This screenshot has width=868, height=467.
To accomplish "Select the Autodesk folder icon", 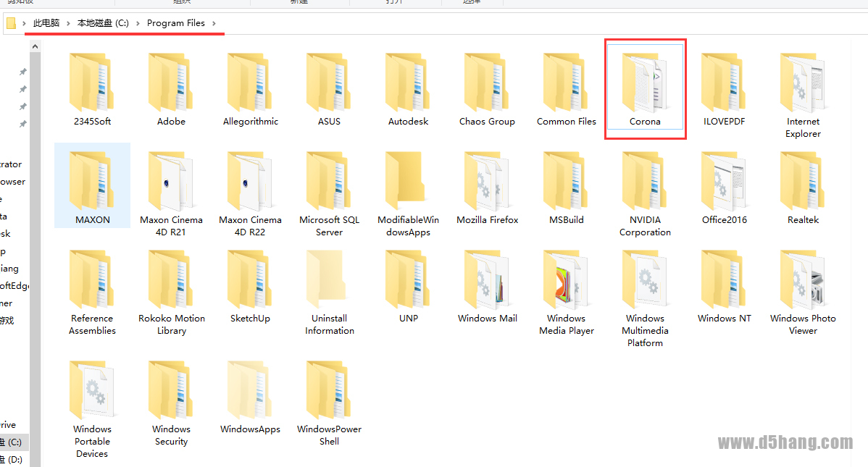I will 407,83.
